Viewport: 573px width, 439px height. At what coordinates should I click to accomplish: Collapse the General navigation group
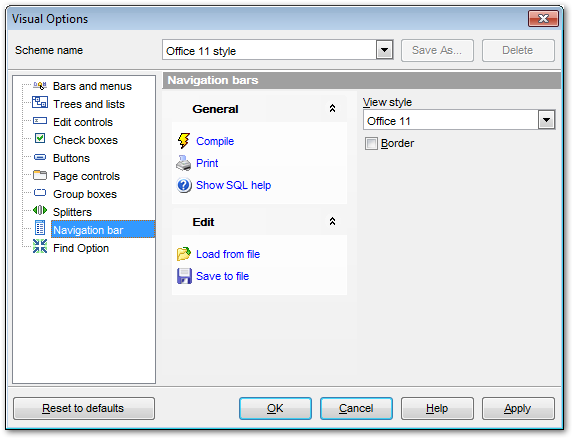[332, 109]
